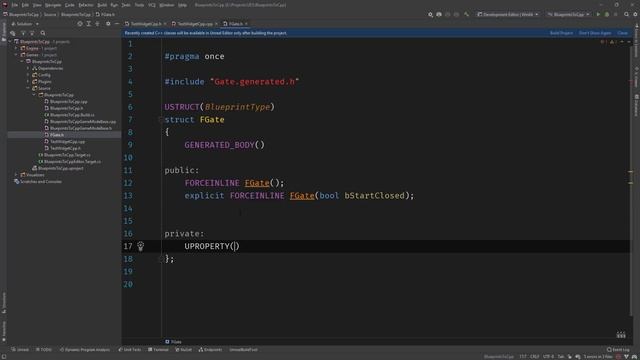640x360 pixels.
Task: Click the green Run button
Action: (x=598, y=15)
